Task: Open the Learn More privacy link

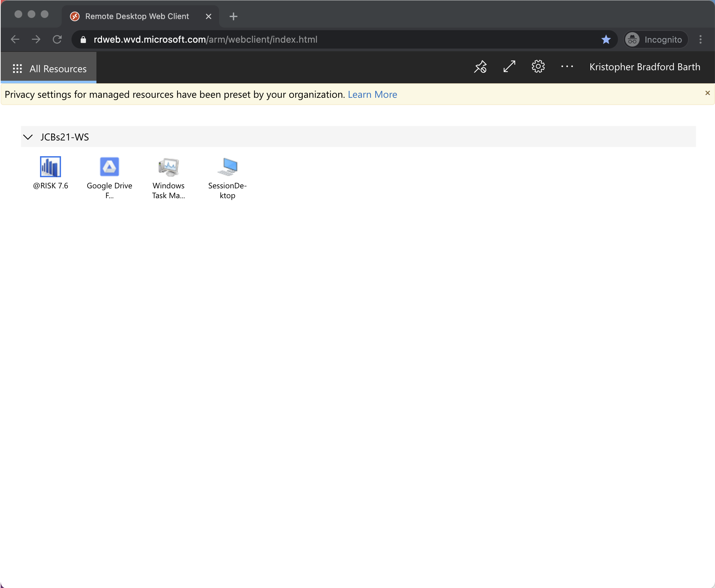Action: tap(372, 94)
